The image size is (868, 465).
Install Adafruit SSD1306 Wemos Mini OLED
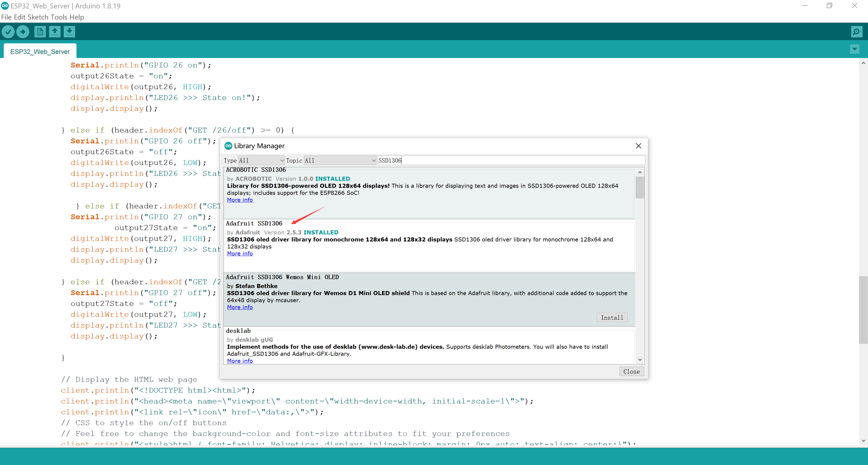[612, 318]
